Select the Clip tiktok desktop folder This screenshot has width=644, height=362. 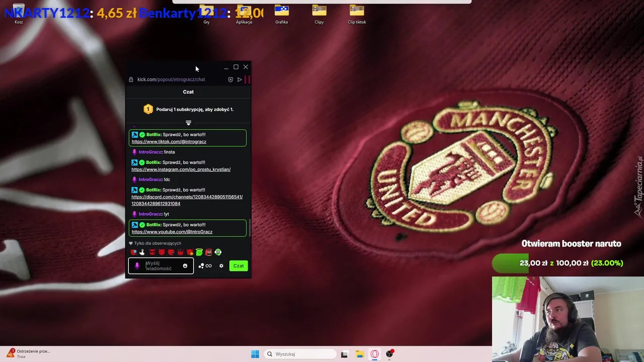[x=357, y=14]
